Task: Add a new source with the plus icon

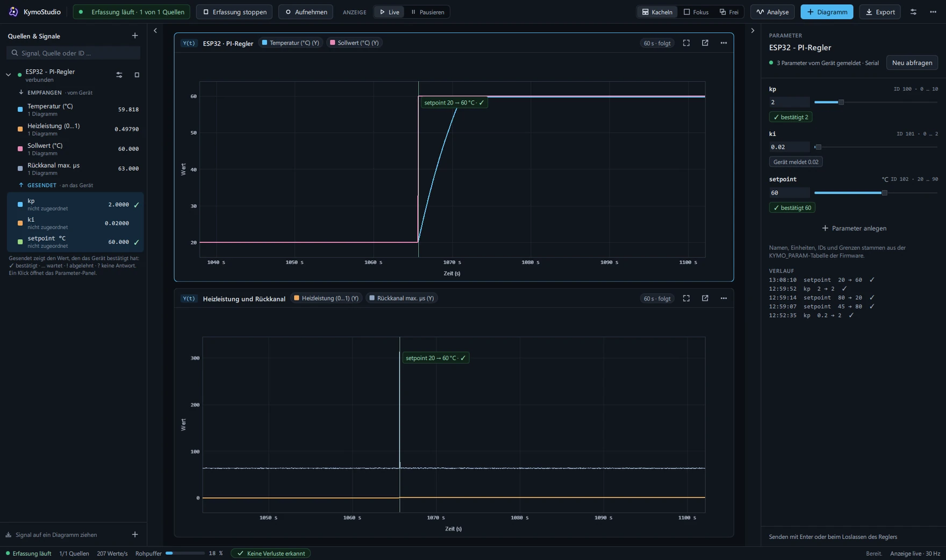Action: click(x=135, y=36)
